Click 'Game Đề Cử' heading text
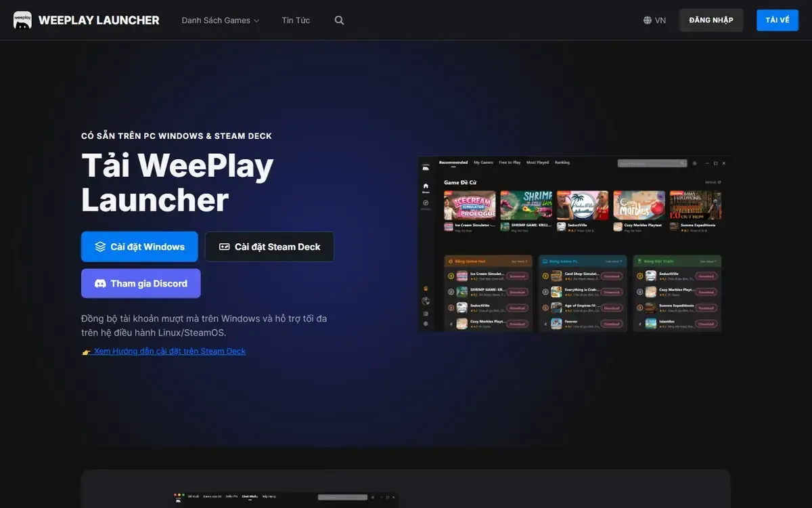 click(x=460, y=182)
